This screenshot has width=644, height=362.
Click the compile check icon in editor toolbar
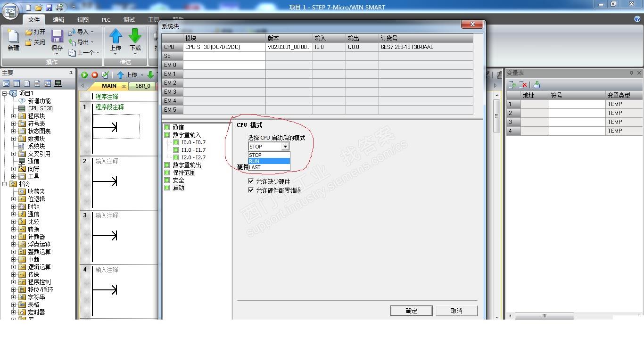pyautogui.click(x=105, y=75)
